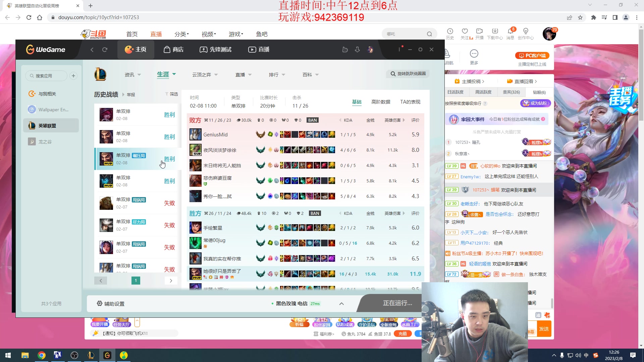The image size is (644, 362).
Task: Click 成为钻粉 button
Action: [536, 103]
